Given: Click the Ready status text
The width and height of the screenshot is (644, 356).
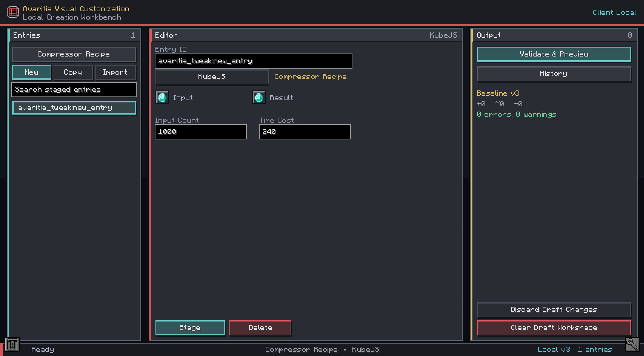Looking at the screenshot, I should pyautogui.click(x=43, y=349).
